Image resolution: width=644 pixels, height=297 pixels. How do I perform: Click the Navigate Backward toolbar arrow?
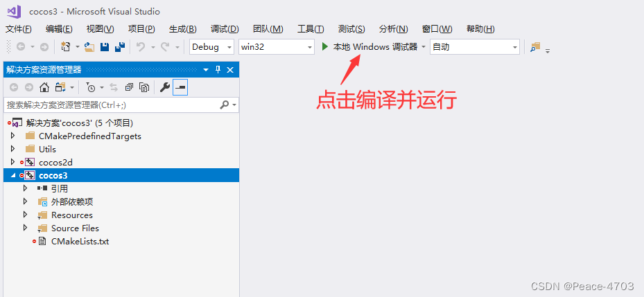[21, 47]
